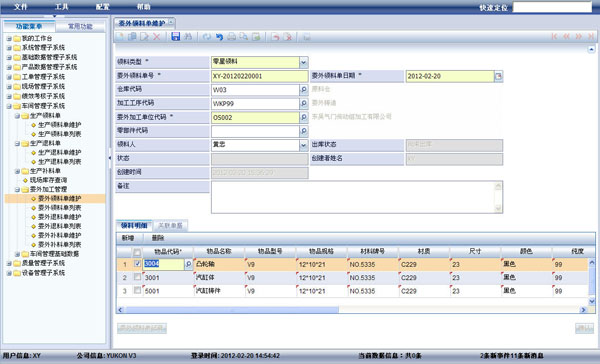Viewport: 600px width, 364px height.
Task: Click the blue Undo arrow icon
Action: pos(219,37)
